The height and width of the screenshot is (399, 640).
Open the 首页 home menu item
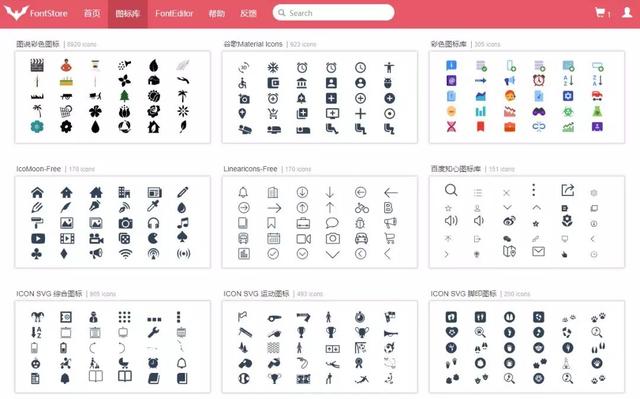[x=92, y=13]
